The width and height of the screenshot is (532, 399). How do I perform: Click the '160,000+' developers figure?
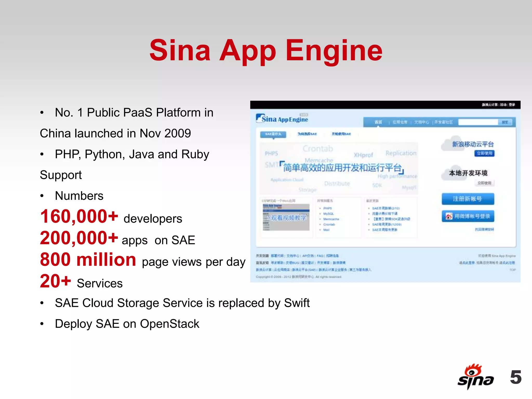pyautogui.click(x=79, y=217)
